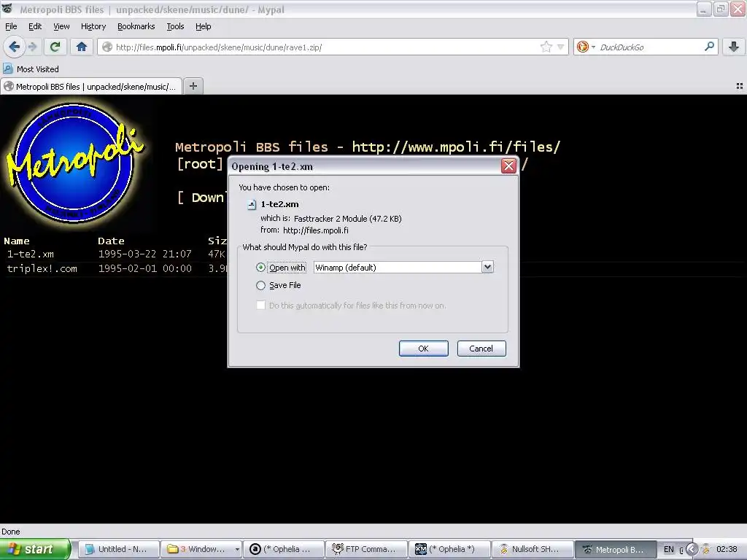Image resolution: width=747 pixels, height=560 pixels.
Task: Click the [root] directory link
Action: [x=200, y=164]
